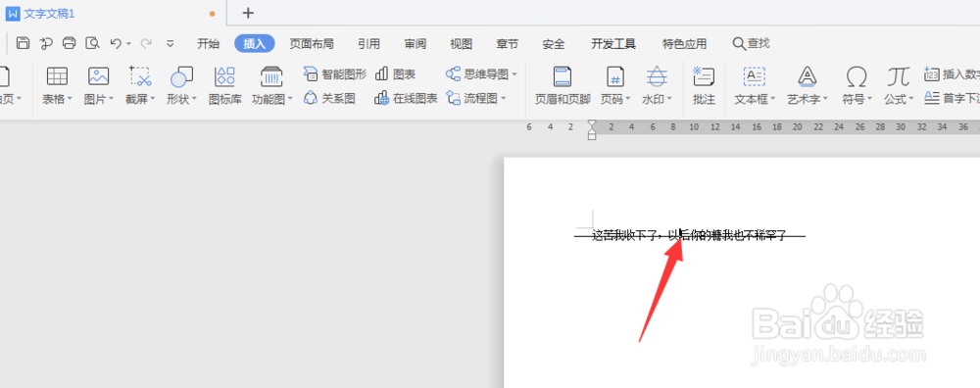Screen dimensions: 980x388
Task: Click the 符号 symbol icon
Action: pos(856,76)
